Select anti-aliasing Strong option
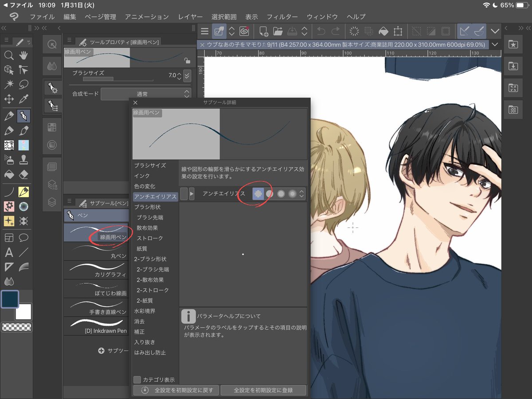The width and height of the screenshot is (532, 399). pos(292,194)
